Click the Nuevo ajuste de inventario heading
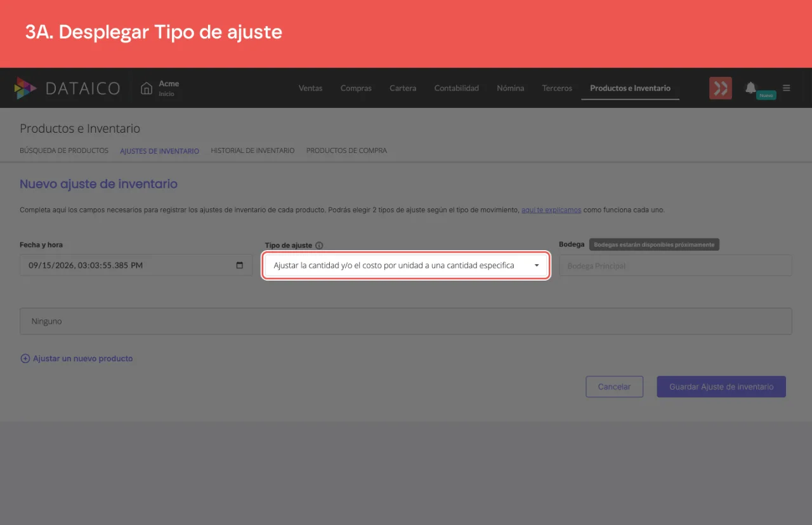The image size is (812, 525). 98,184
